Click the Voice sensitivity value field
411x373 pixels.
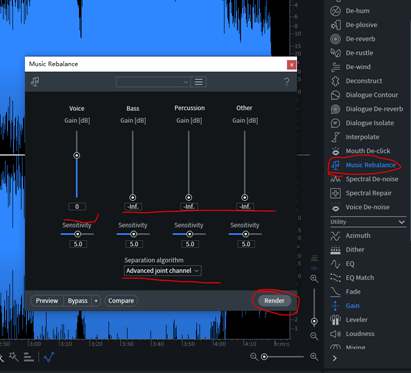click(x=78, y=244)
